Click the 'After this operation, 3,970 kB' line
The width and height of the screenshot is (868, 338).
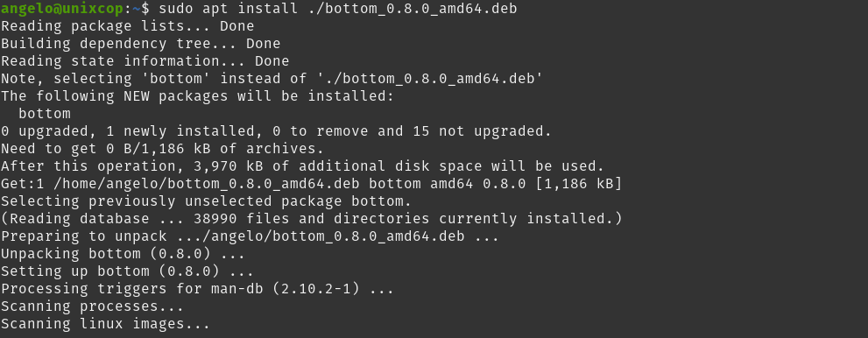click(302, 166)
